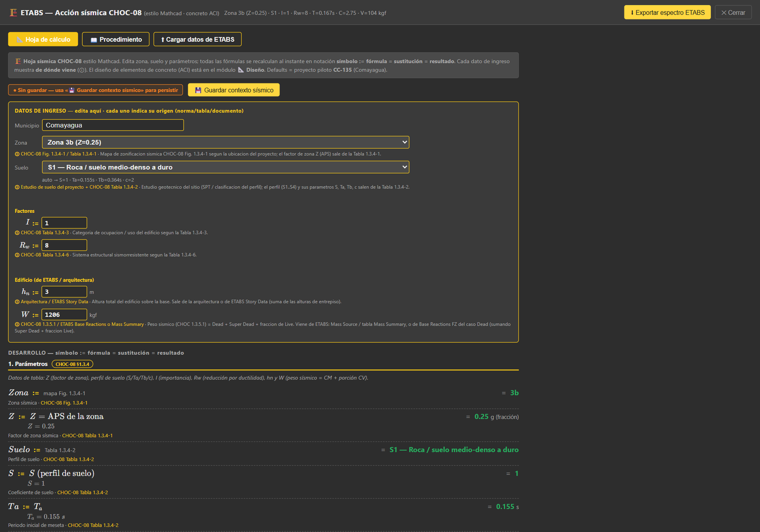
Task: Click info icon beside CHOC-08 Fig. 1.3.4-1 note
Action: coord(17,154)
